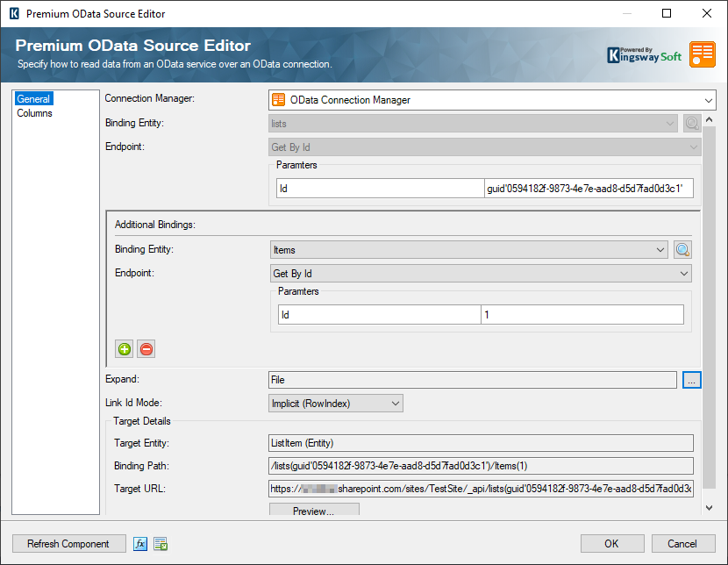Expand the additional Binding Entity Items dropdown
This screenshot has width=728, height=565.
click(x=470, y=250)
